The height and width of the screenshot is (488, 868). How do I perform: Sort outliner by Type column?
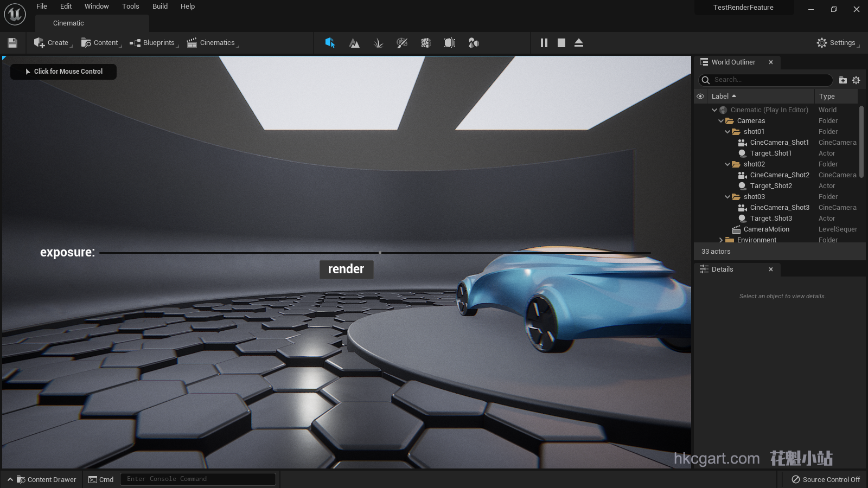click(836, 97)
